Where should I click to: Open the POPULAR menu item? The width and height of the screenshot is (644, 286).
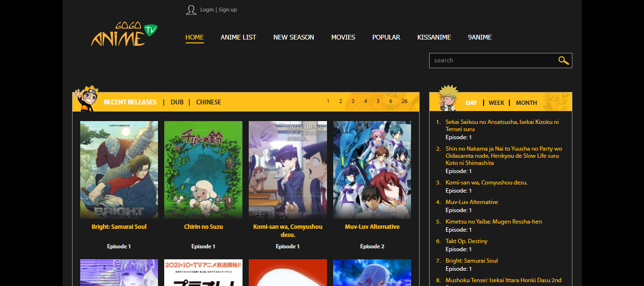pos(386,37)
